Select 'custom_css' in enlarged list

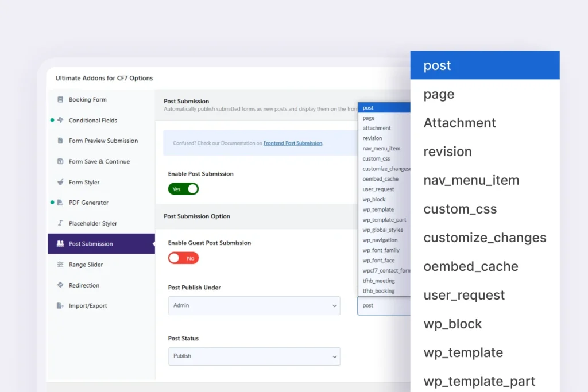[x=485, y=209]
